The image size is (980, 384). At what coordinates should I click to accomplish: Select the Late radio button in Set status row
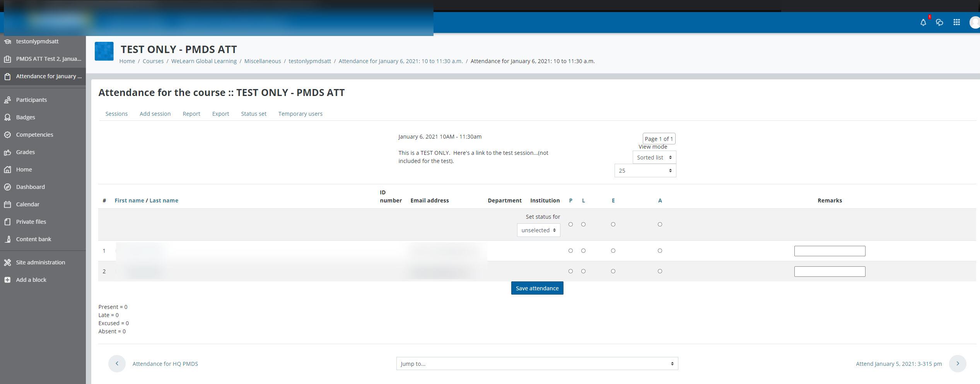584,224
